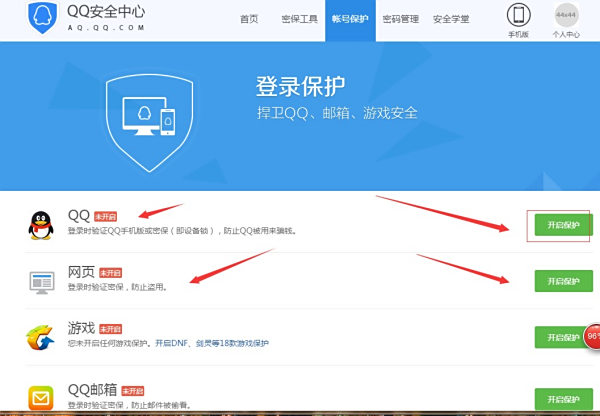The height and width of the screenshot is (416, 600).
Task: Click the 网页 monitor icon
Action: pyautogui.click(x=42, y=282)
